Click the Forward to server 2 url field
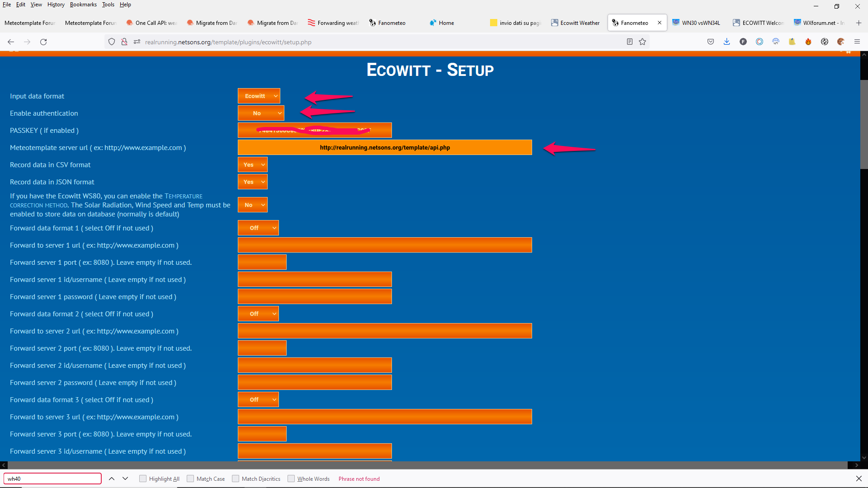 (x=385, y=331)
